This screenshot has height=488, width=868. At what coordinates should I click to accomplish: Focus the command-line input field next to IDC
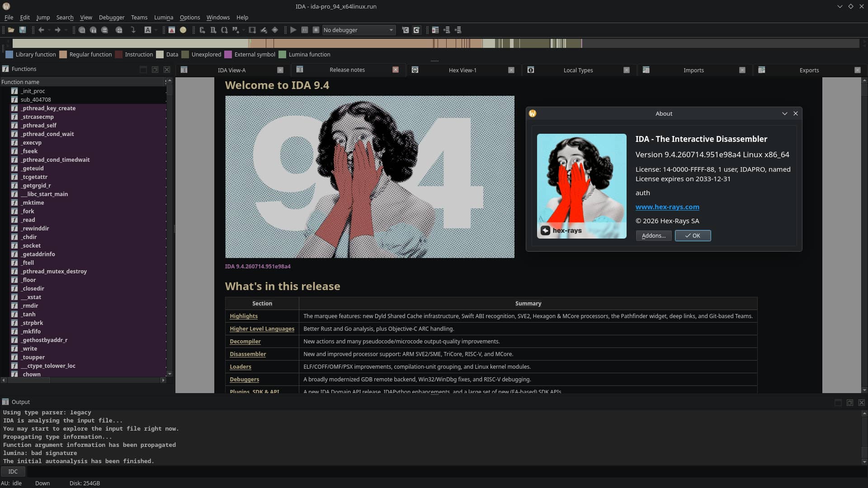pyautogui.click(x=447, y=471)
